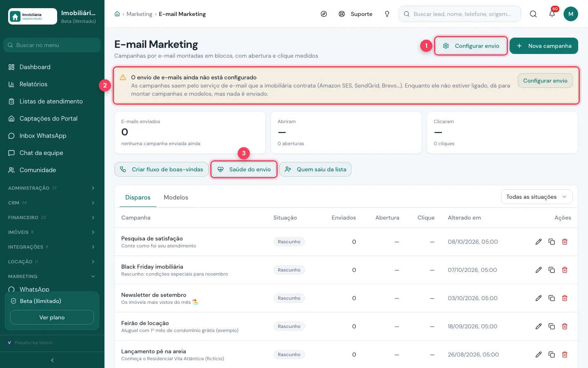This screenshot has width=588, height=368.
Task: Click the magnifier search icon button
Action: [x=533, y=14]
